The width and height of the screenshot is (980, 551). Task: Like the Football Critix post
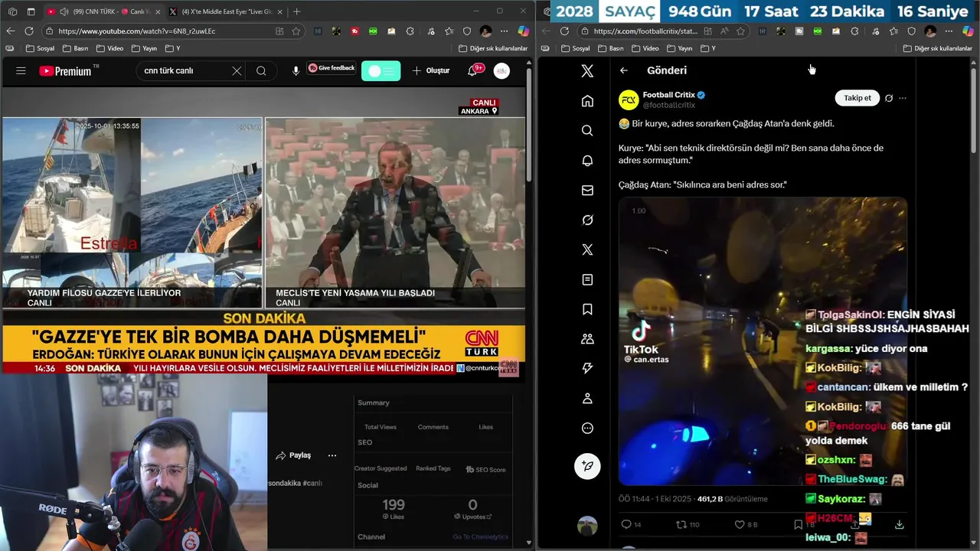[x=746, y=524]
